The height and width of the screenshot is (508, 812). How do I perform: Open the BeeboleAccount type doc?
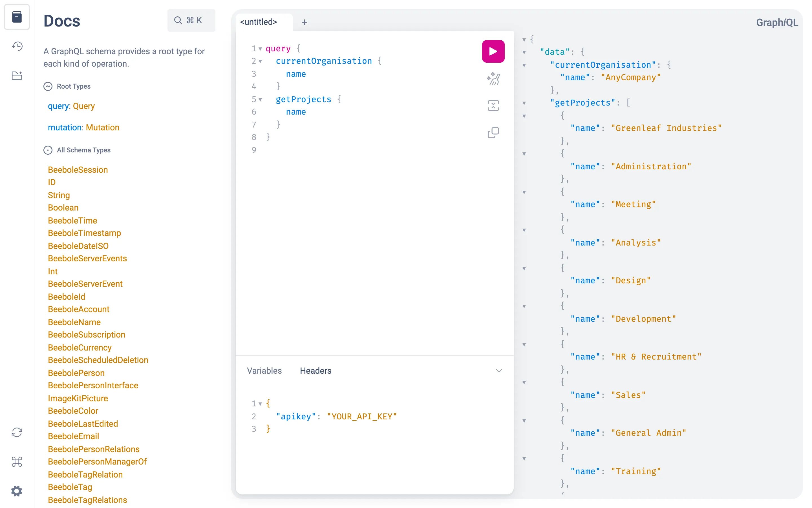pos(78,309)
